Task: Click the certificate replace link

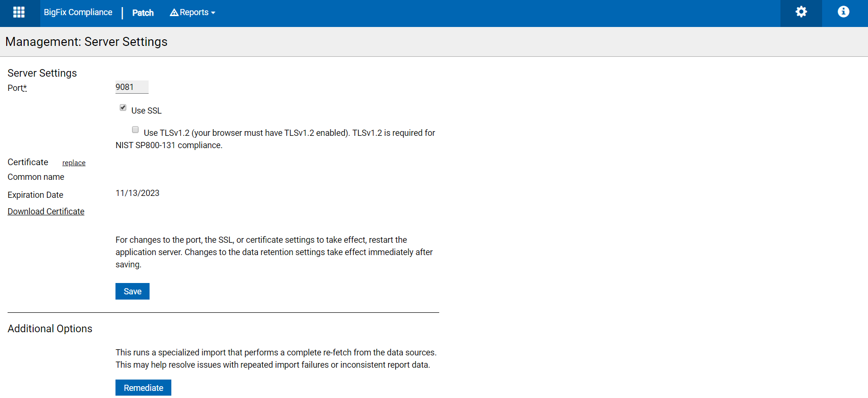Action: pos(74,163)
